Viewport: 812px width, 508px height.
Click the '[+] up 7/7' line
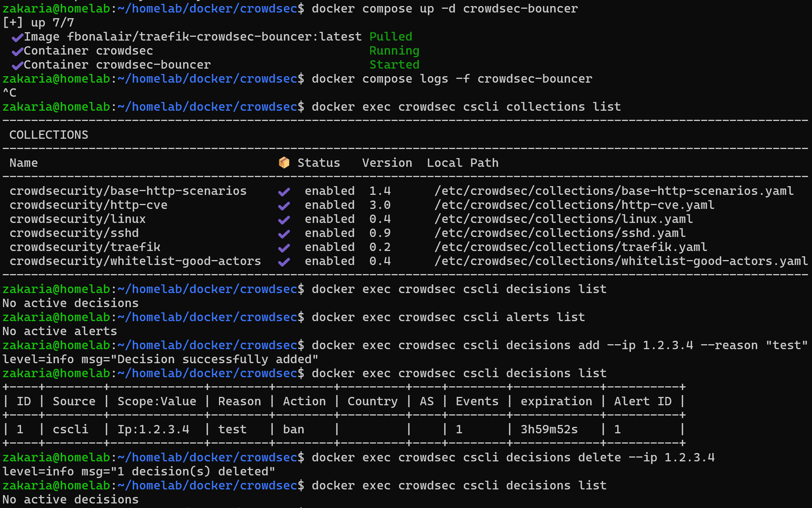(x=38, y=23)
